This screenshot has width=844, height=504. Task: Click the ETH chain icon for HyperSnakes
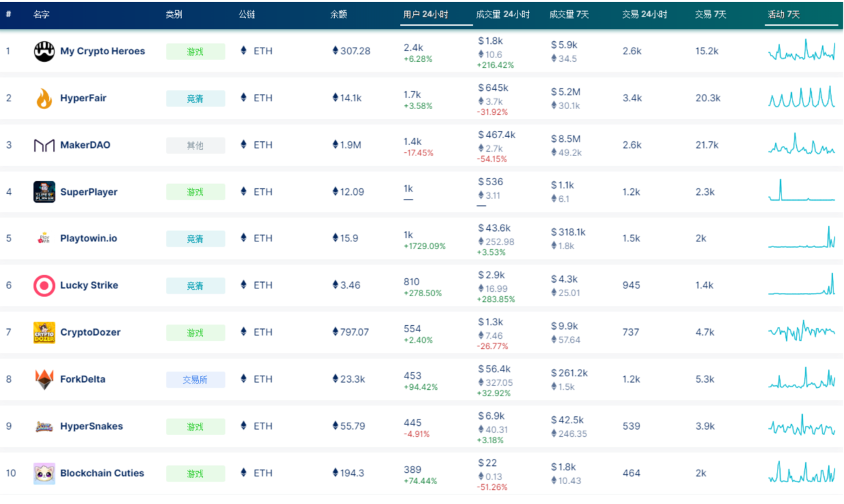click(x=244, y=425)
